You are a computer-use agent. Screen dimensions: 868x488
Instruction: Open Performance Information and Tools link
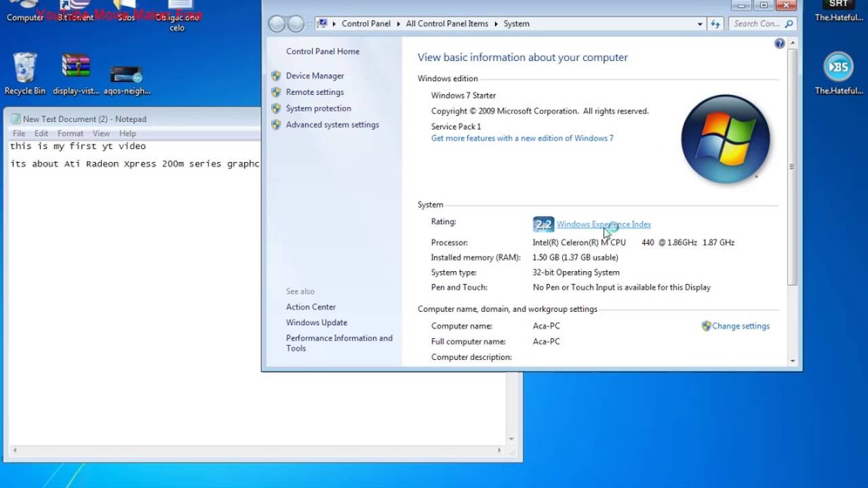point(339,343)
